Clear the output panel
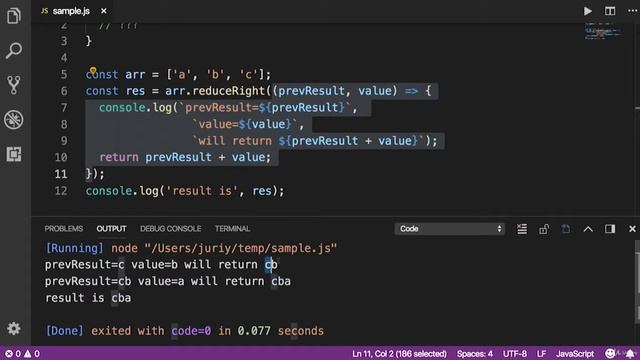 point(522,229)
